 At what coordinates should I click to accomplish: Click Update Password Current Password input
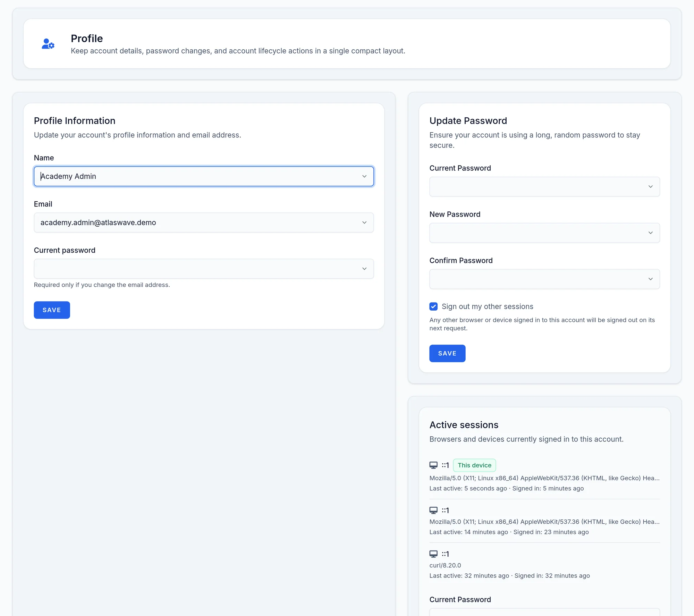[544, 187]
